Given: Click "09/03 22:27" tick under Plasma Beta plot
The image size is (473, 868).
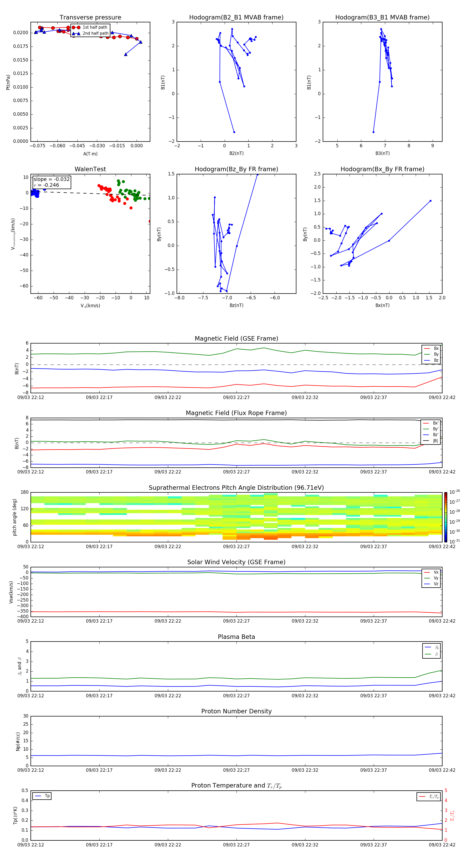Looking at the screenshot, I should pyautogui.click(x=236, y=695).
